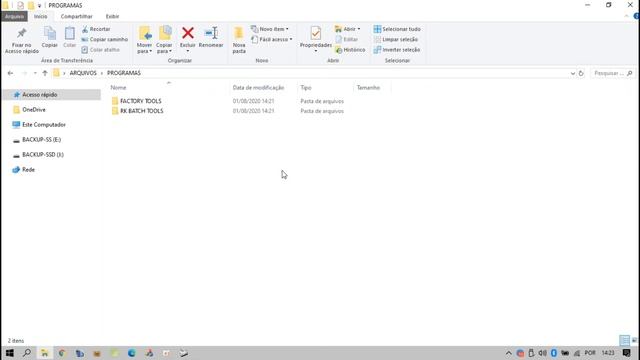Screen dimensions: 640x360
Task: Open the Fácil acesso dropdown
Action: 272,40
